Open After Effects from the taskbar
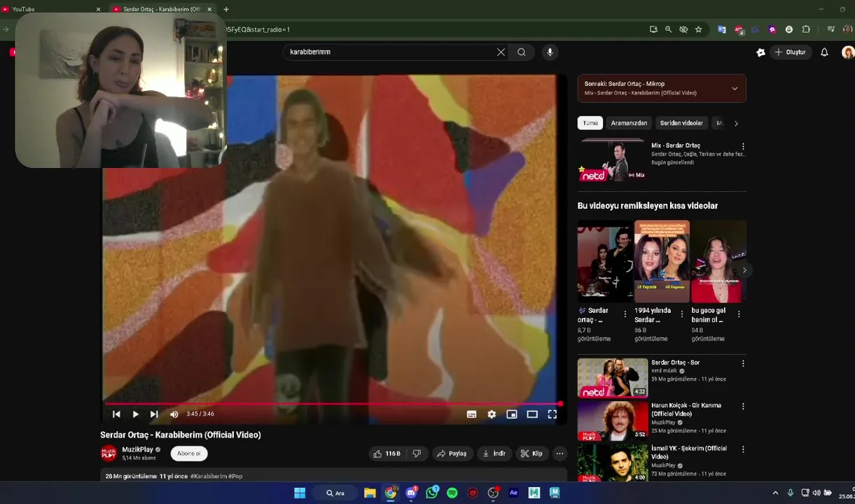The width and height of the screenshot is (855, 504). click(513, 493)
